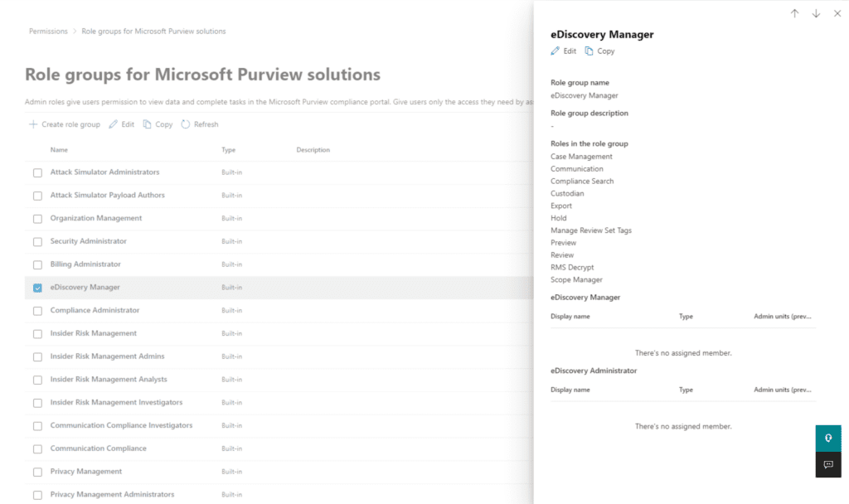Click the Copy label in the eDiscovery Manager panel
Screen dimensions: 849x504
click(606, 51)
